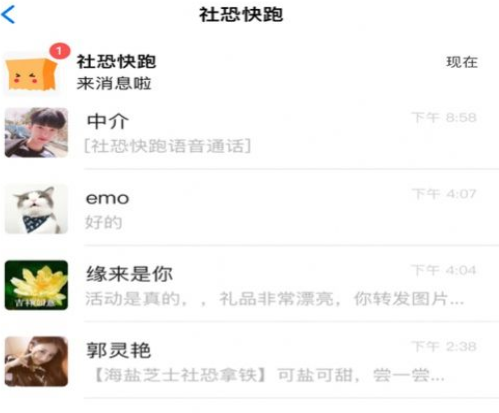Tap the 现在 notification time label
This screenshot has width=499, height=413.
click(462, 62)
